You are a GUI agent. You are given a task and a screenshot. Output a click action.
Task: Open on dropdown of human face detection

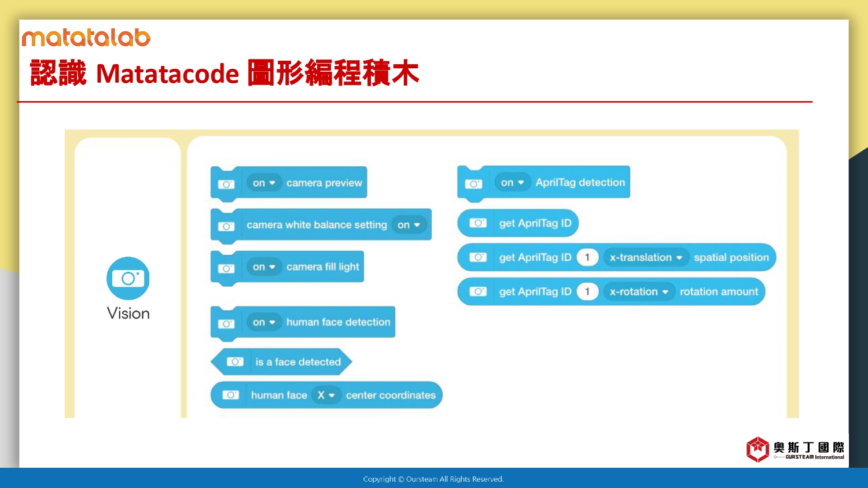tap(264, 322)
